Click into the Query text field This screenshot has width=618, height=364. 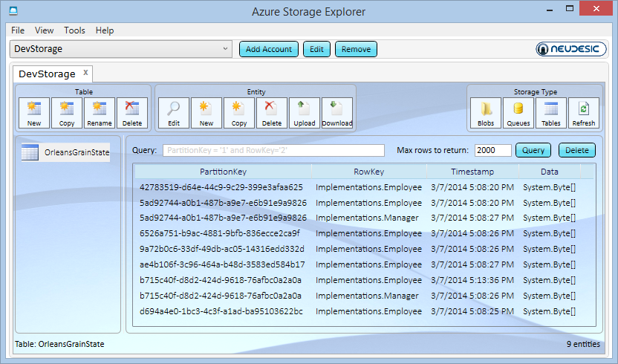pyautogui.click(x=273, y=151)
